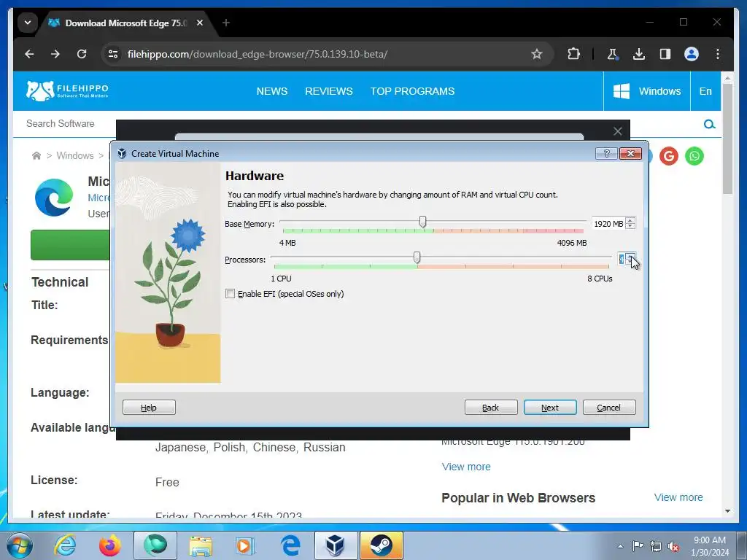Click the network tray icon
747x560 pixels.
(656, 546)
